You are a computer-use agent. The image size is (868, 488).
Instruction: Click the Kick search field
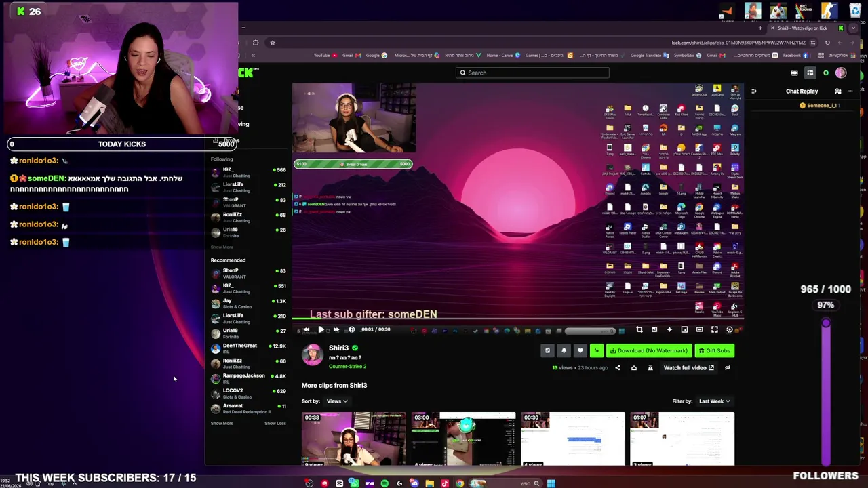click(x=532, y=73)
